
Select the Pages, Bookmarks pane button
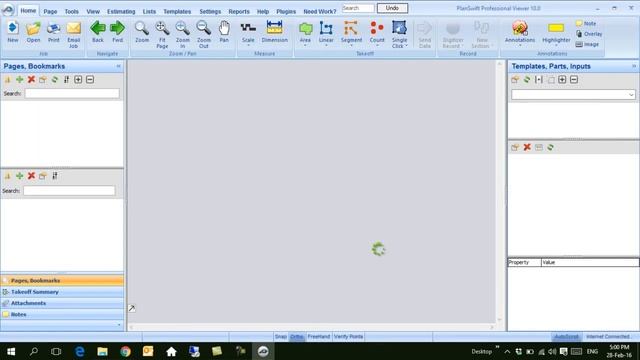point(62,280)
